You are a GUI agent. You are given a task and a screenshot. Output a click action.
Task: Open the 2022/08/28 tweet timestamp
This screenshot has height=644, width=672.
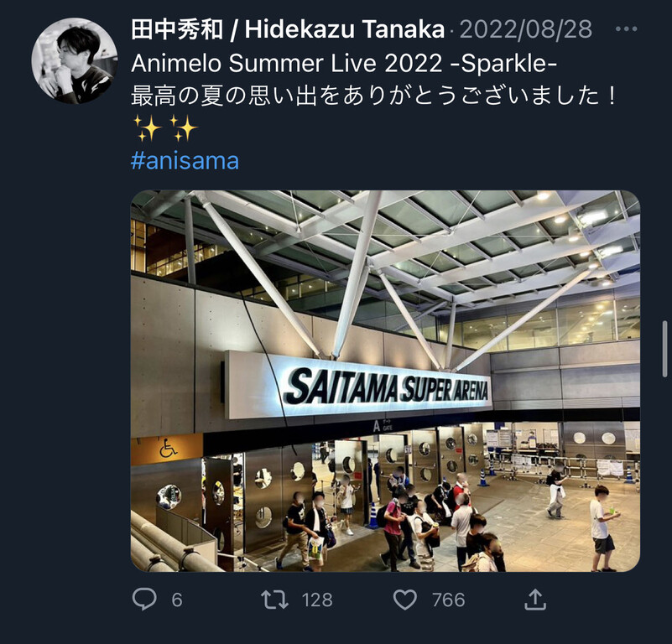[526, 29]
